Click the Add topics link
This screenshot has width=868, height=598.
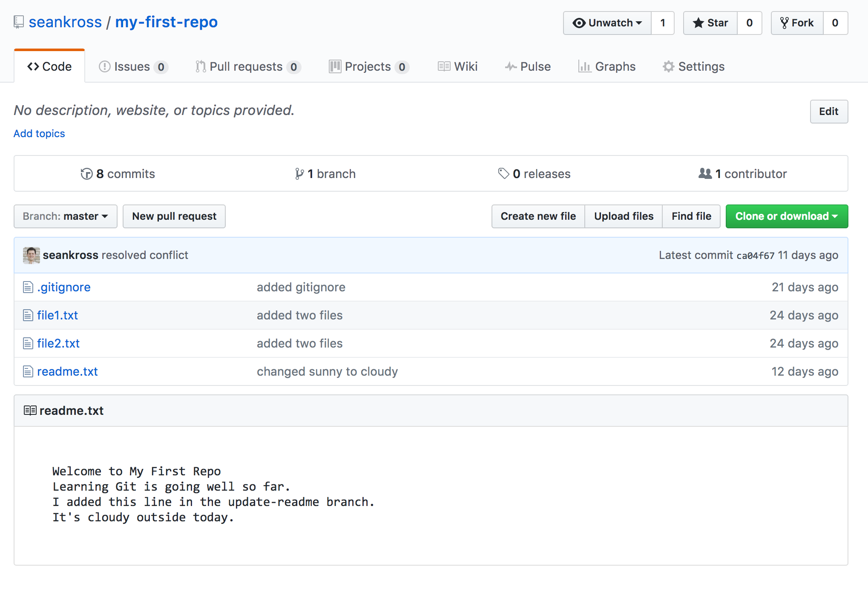pos(39,134)
